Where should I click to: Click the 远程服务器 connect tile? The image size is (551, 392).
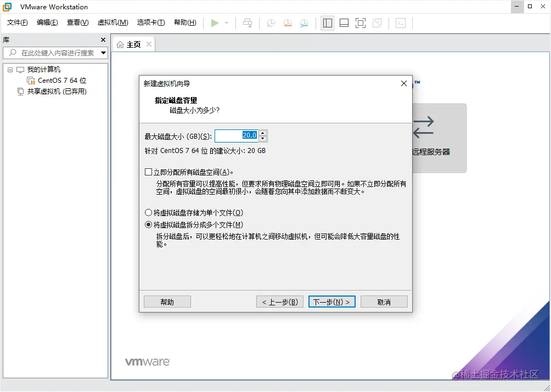(x=439, y=138)
